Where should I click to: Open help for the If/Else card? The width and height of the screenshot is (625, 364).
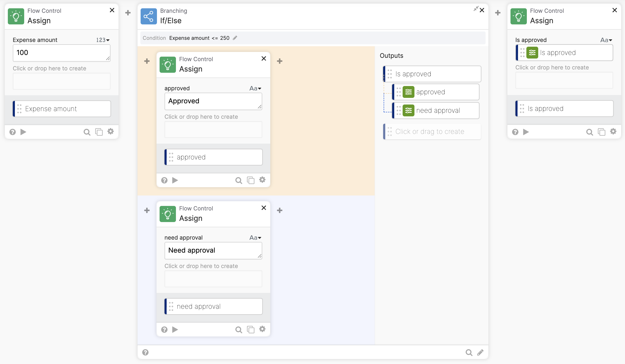point(145,352)
